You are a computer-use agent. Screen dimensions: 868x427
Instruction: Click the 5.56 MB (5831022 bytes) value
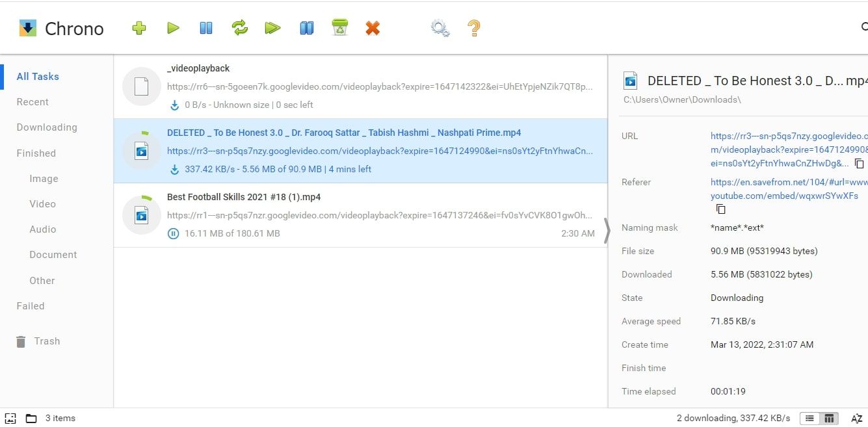tap(761, 274)
